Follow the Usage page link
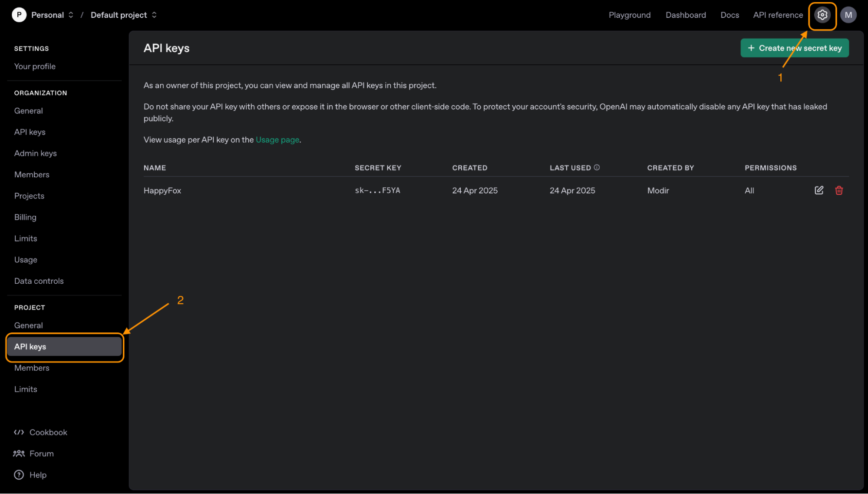868x494 pixels. pyautogui.click(x=277, y=140)
